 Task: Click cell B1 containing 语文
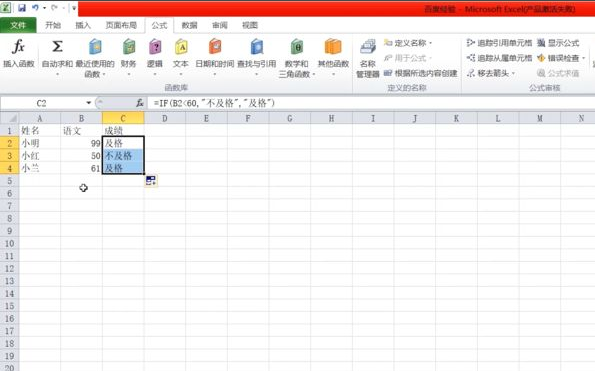pos(81,131)
